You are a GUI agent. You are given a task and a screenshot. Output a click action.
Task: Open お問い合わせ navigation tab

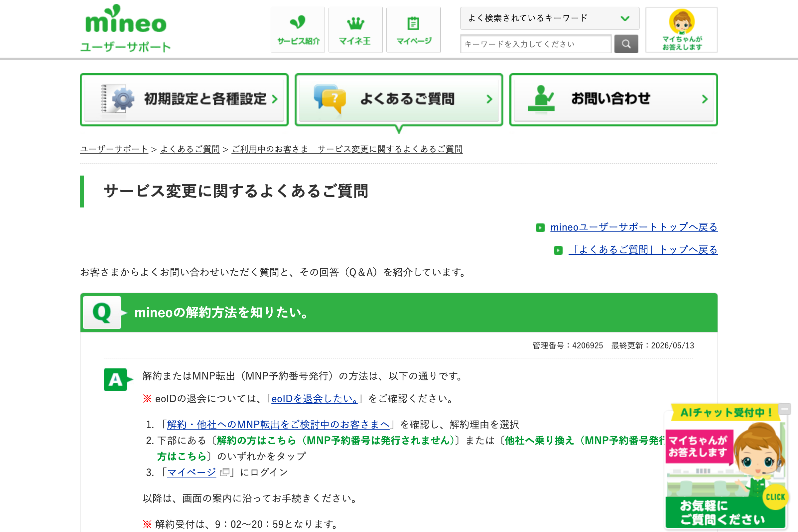pos(614,99)
